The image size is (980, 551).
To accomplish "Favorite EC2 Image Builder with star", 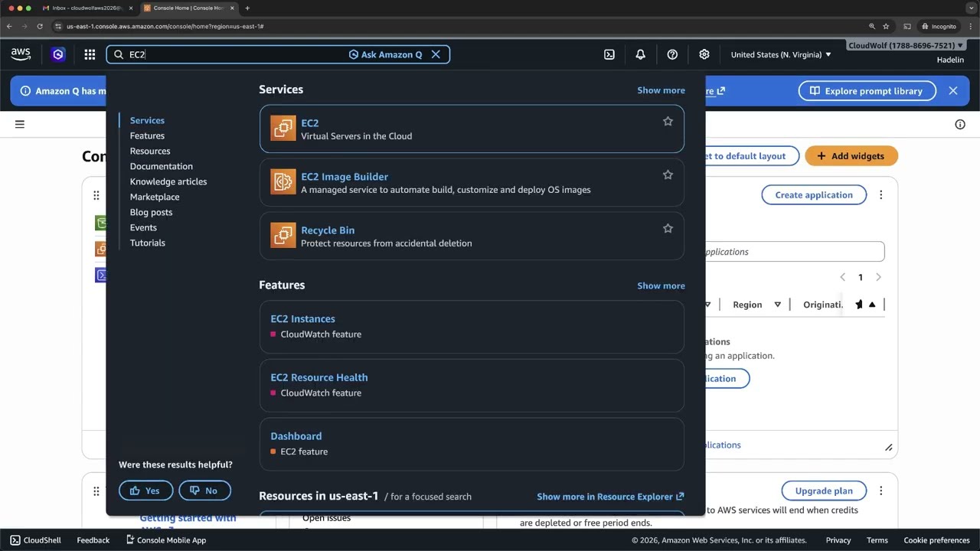I will click(668, 174).
